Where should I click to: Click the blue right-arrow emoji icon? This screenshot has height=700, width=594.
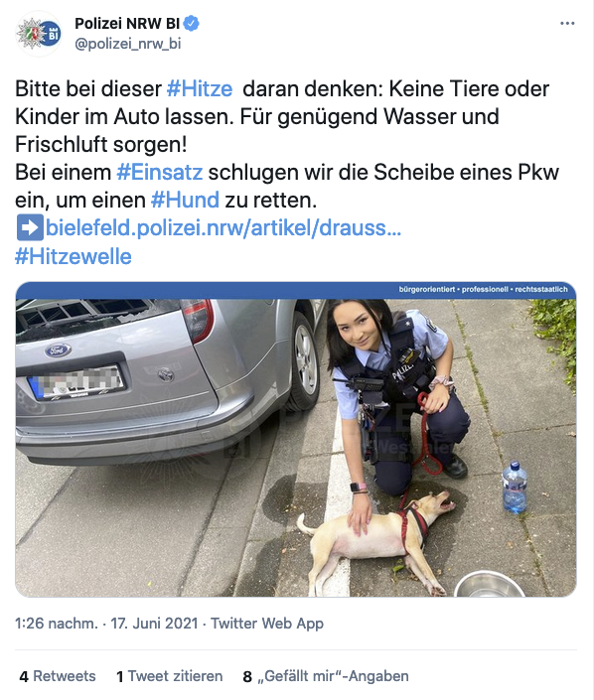(30, 227)
